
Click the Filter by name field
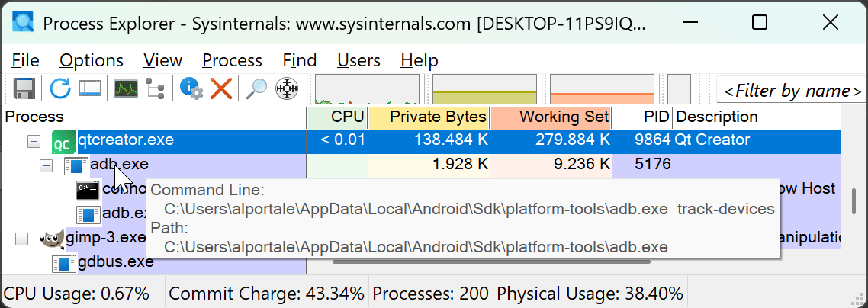[x=791, y=90]
